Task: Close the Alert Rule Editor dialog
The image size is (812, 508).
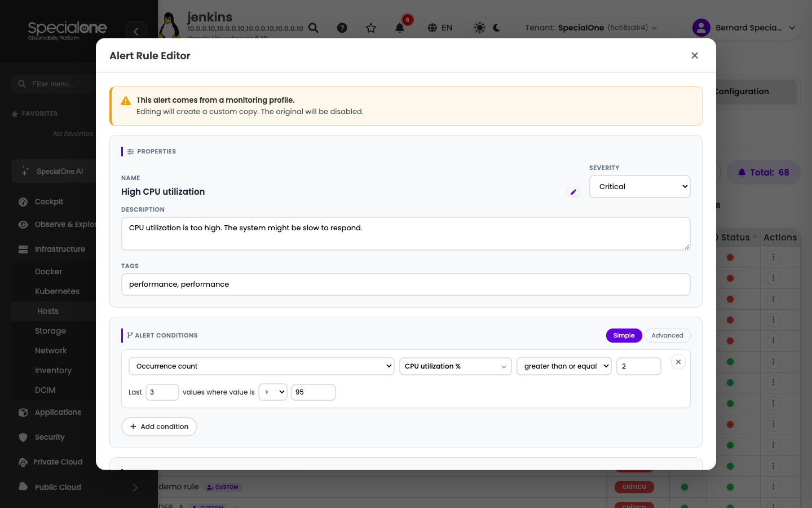Action: point(695,55)
